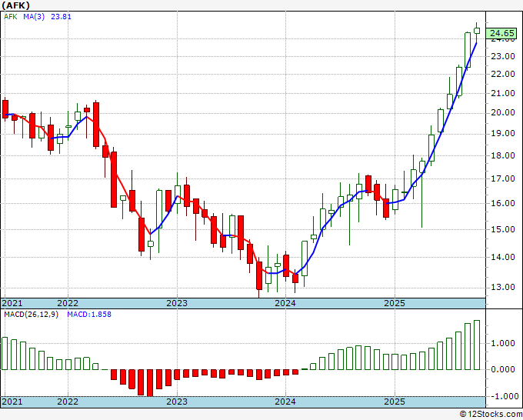Click 2022 on the MACD timeline
The height and width of the screenshot is (420, 523).
point(68,402)
